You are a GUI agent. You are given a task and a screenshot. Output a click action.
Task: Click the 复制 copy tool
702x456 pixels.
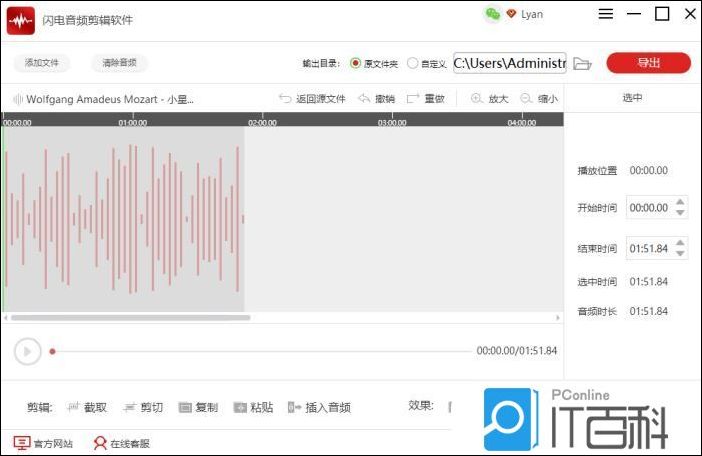tap(198, 407)
